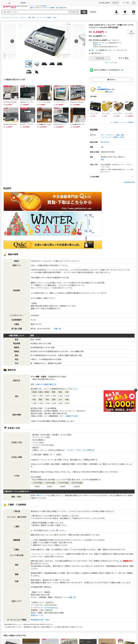Image resolution: width=138 pixels, height=644 pixels.
Task: Toggle watch star on the YAMAHA 3,000円 item
Action: pos(33,98)
